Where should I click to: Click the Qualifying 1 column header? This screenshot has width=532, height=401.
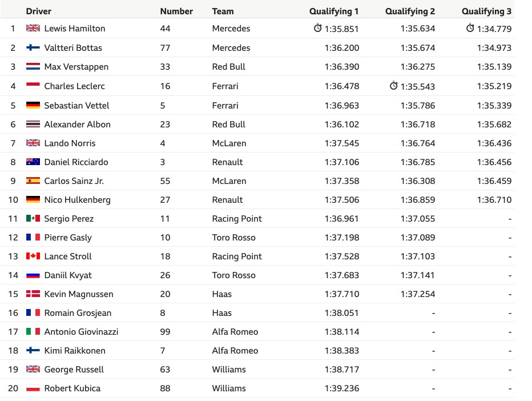[334, 11]
